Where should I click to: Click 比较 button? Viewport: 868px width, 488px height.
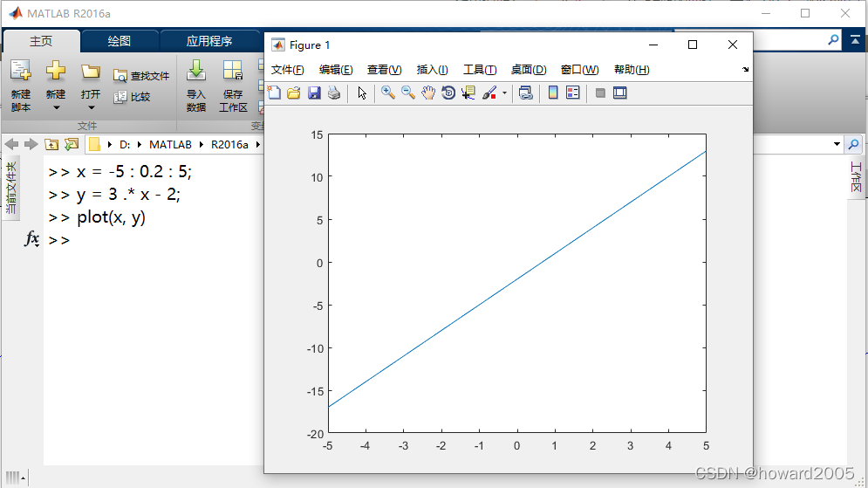pyautogui.click(x=132, y=97)
